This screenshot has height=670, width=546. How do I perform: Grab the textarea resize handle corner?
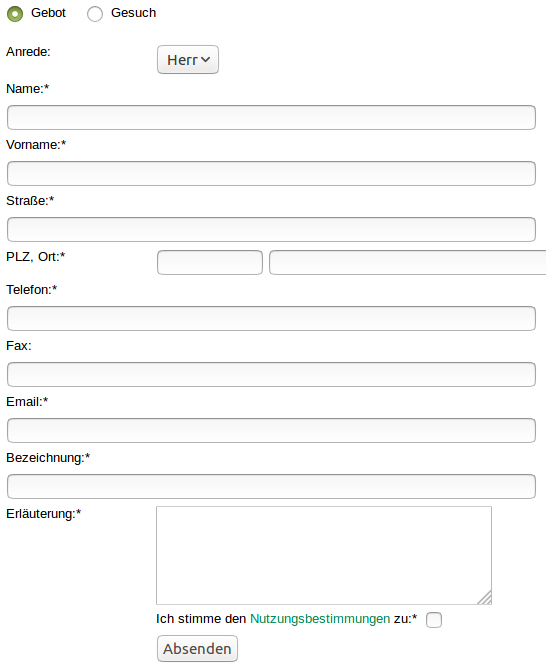[x=484, y=597]
